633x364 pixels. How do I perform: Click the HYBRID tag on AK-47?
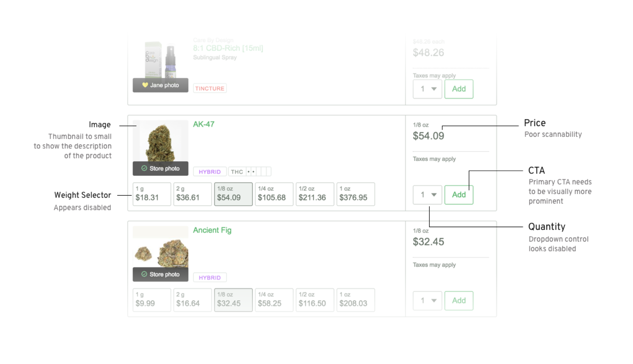(x=210, y=172)
